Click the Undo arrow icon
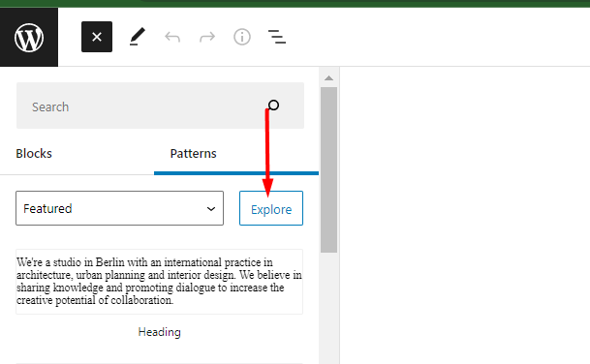Screen dimensions: 590x364 172,37
